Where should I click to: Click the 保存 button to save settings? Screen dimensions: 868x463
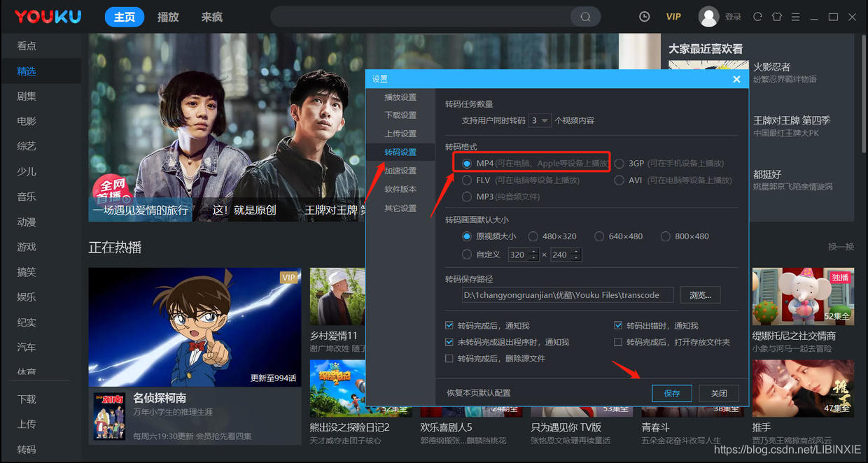pyautogui.click(x=671, y=392)
